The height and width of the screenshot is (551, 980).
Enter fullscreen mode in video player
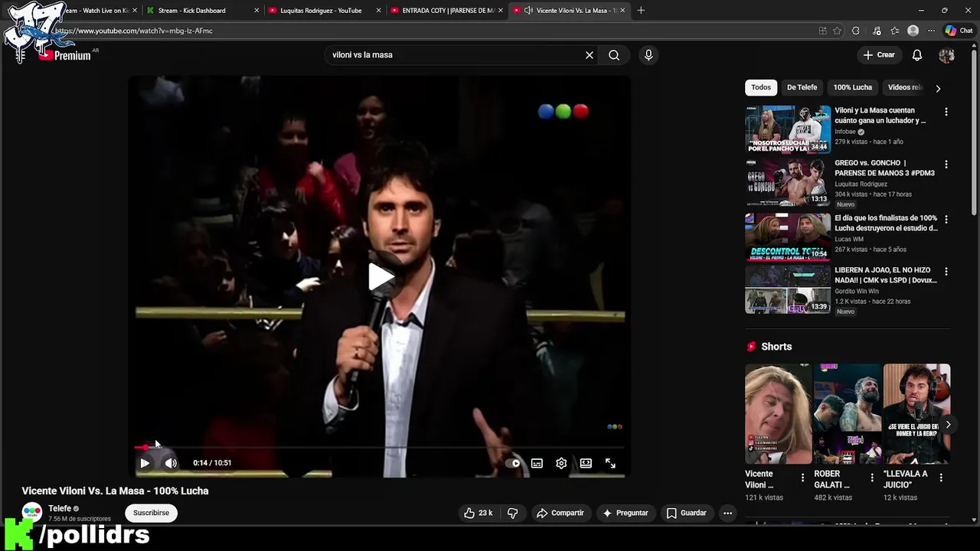pos(610,463)
